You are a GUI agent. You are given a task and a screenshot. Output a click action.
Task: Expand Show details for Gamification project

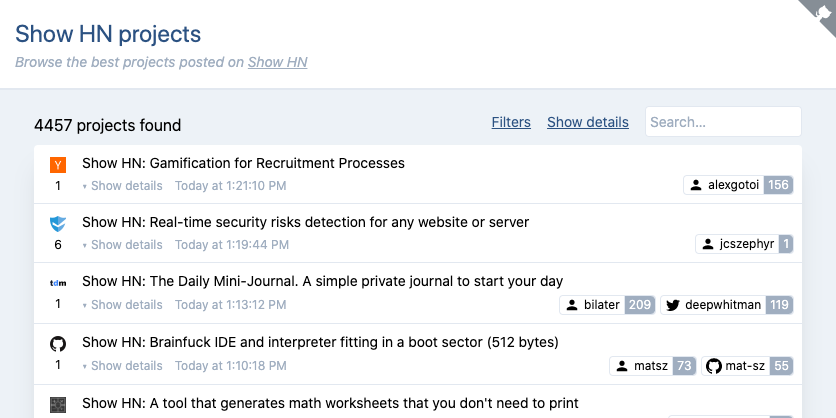[122, 186]
